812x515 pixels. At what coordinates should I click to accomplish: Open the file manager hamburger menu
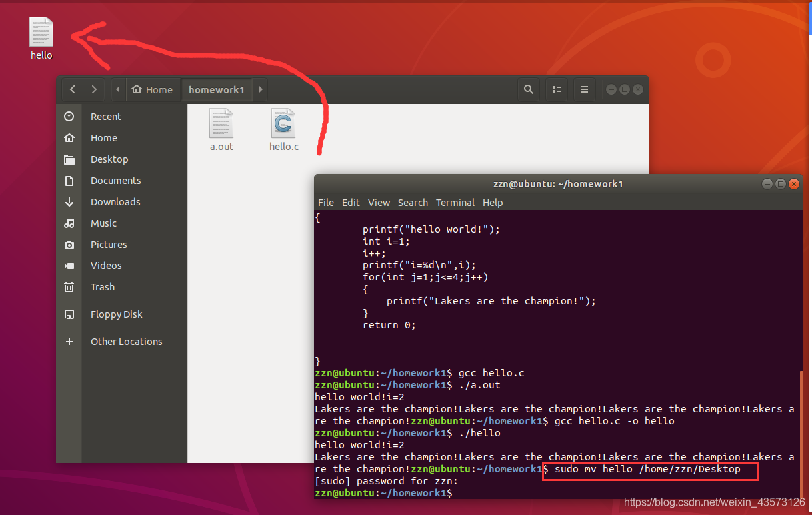[585, 89]
